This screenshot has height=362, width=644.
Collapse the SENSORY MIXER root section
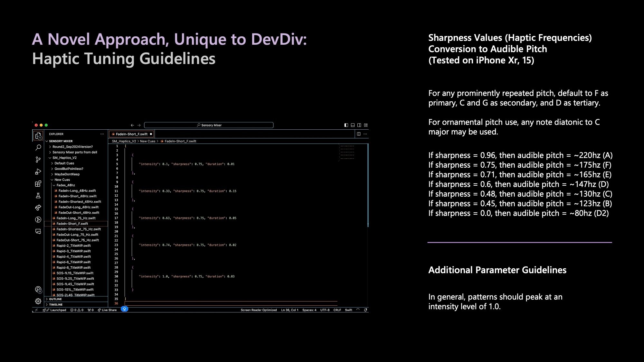(x=76, y=141)
